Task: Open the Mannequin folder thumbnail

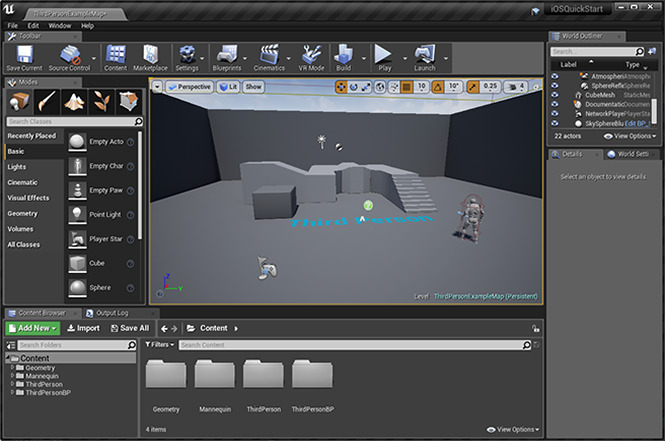Action: (x=215, y=376)
